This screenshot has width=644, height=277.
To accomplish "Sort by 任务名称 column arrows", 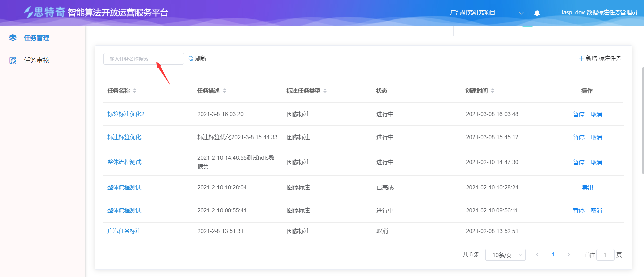I will [x=135, y=91].
